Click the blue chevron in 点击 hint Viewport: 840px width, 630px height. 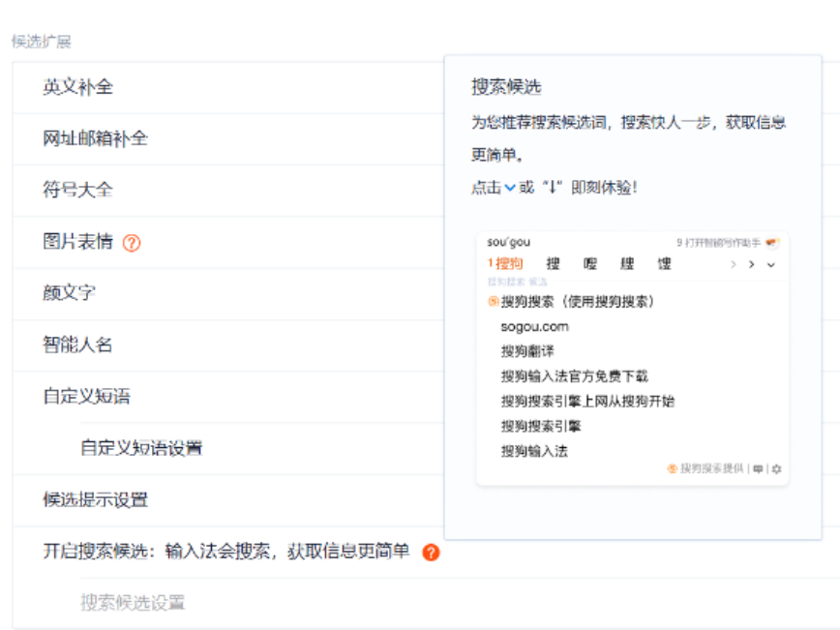[510, 188]
